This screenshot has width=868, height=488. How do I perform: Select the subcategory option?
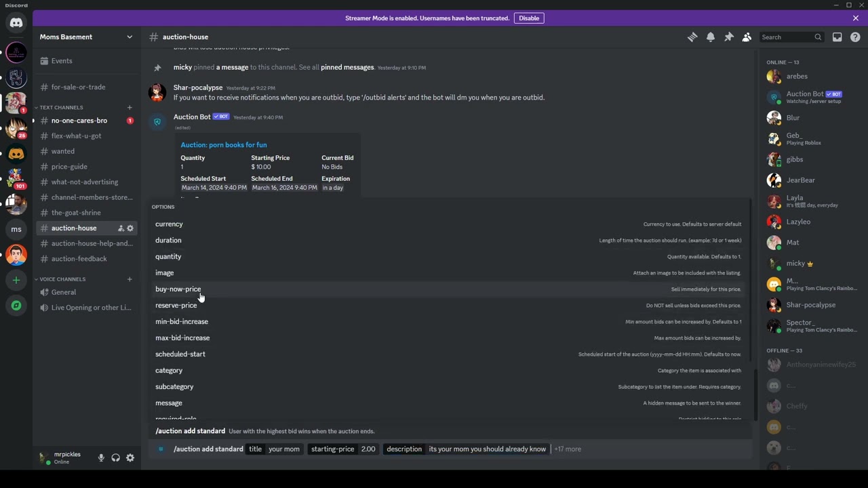448,386
